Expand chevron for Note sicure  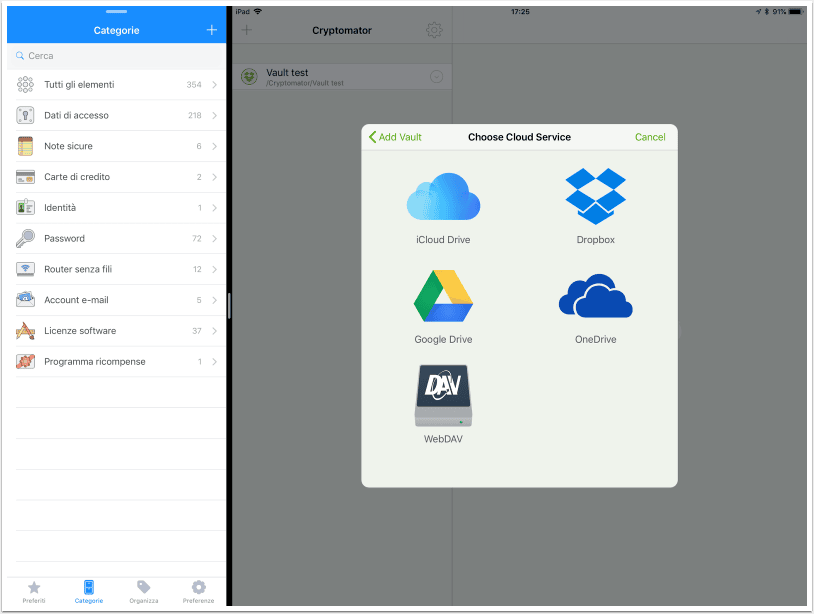coord(215,146)
